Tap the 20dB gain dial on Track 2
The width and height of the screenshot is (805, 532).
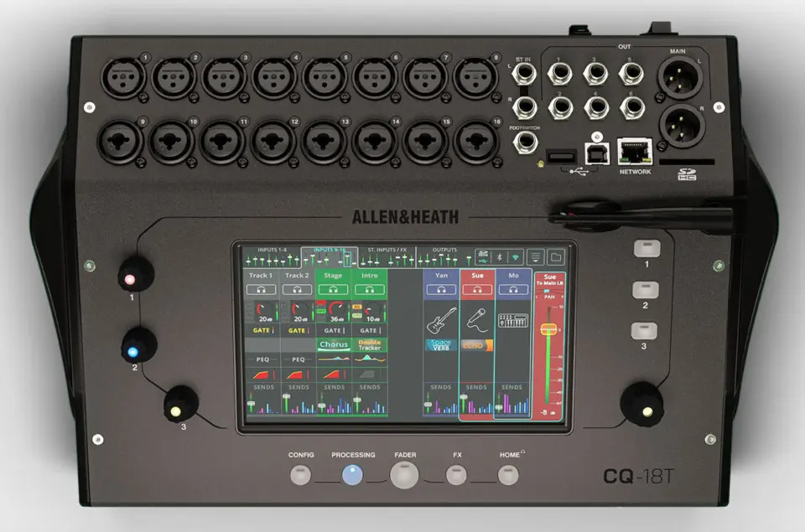(299, 311)
